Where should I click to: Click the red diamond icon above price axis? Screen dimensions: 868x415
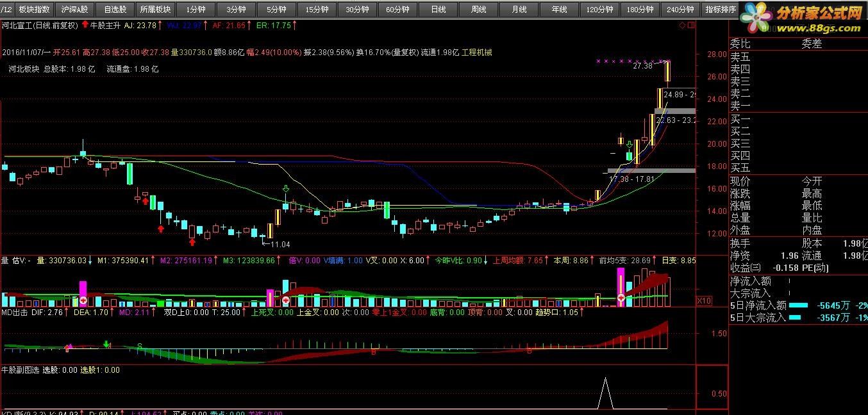click(x=683, y=26)
